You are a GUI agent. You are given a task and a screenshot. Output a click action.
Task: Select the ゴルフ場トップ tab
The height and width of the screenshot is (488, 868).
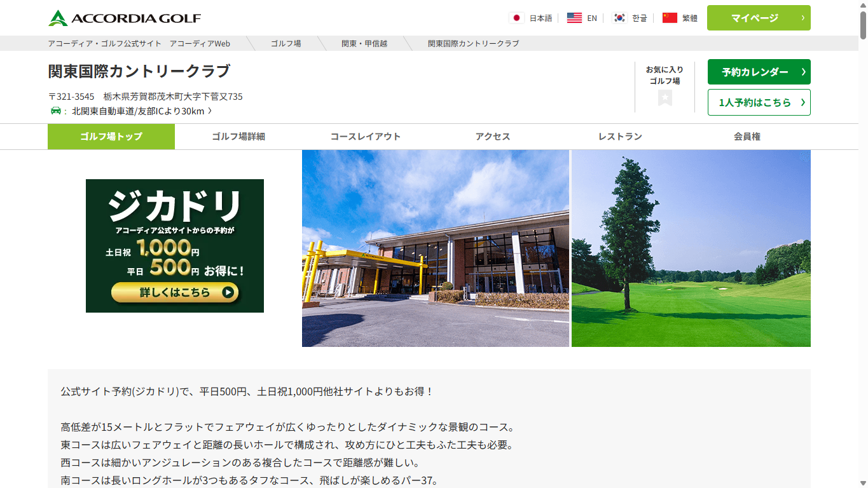[111, 137]
